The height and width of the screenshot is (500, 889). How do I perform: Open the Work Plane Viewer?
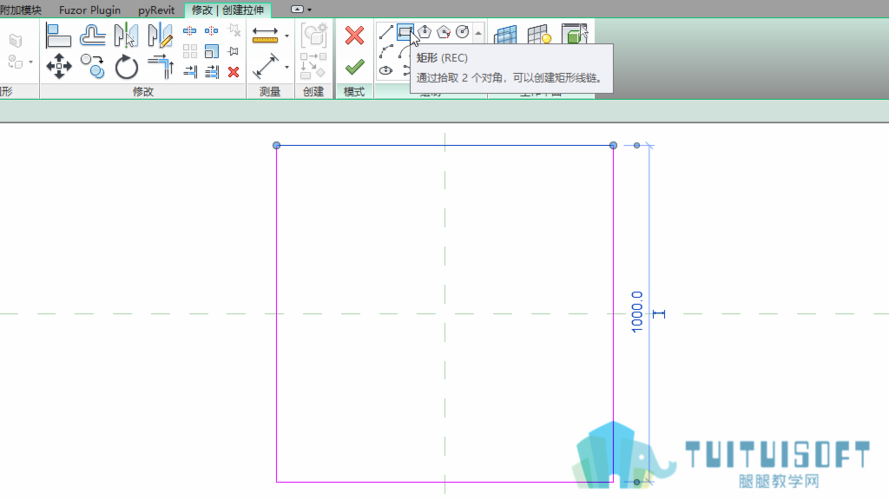pos(574,33)
